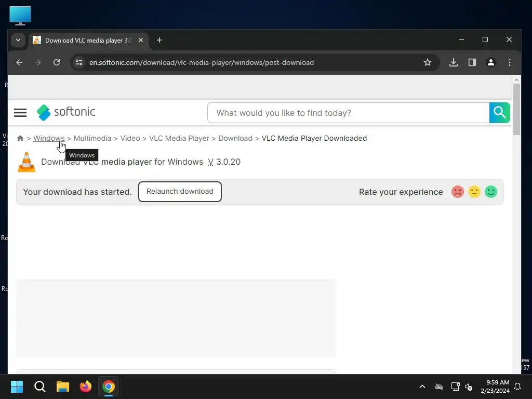Image resolution: width=532 pixels, height=399 pixels.
Task: Rate experience with yellow neutral face
Action: point(474,192)
